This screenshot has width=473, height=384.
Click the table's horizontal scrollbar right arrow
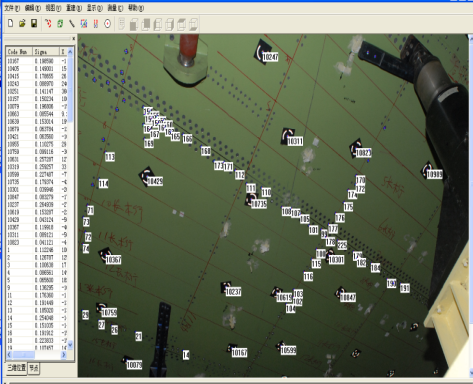pos(64,355)
